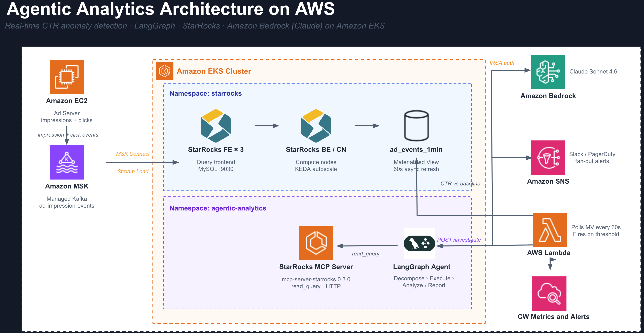This screenshot has width=644, height=333.
Task: Click the 'AWS Lambda' label
Action: (x=549, y=253)
